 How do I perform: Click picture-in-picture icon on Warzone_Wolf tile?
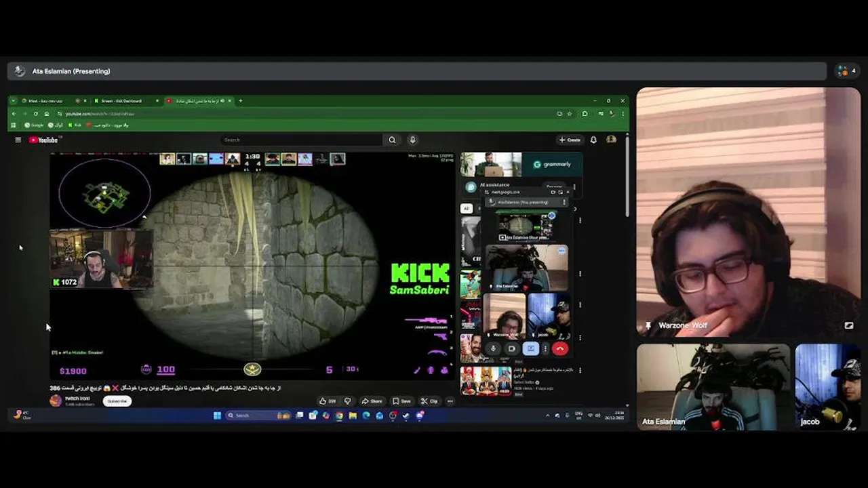point(848,325)
